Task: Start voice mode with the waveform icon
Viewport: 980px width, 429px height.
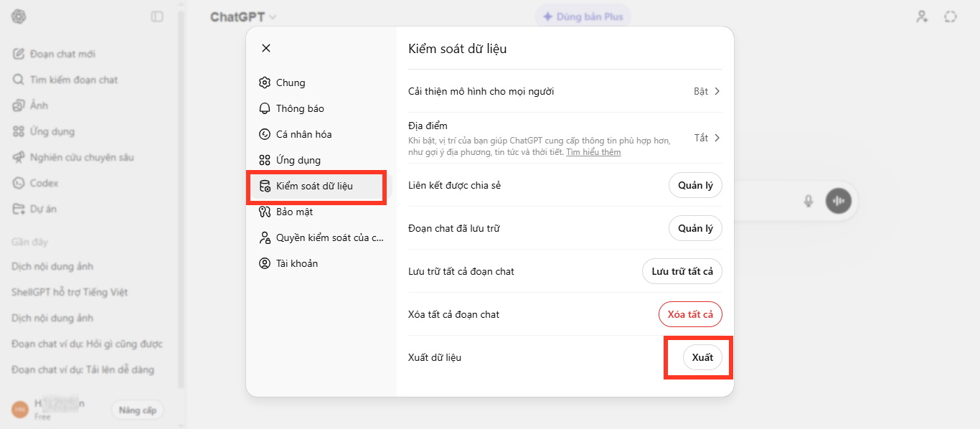Action: [839, 201]
